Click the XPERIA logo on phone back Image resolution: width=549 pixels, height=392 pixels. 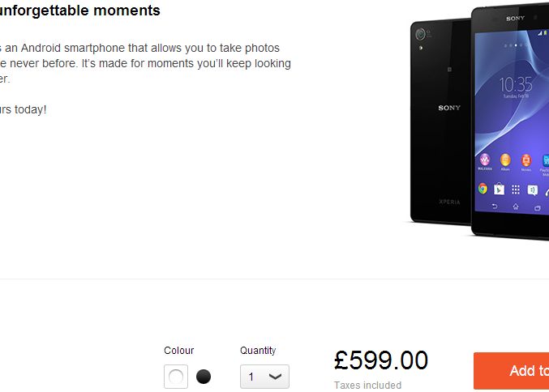point(449,202)
